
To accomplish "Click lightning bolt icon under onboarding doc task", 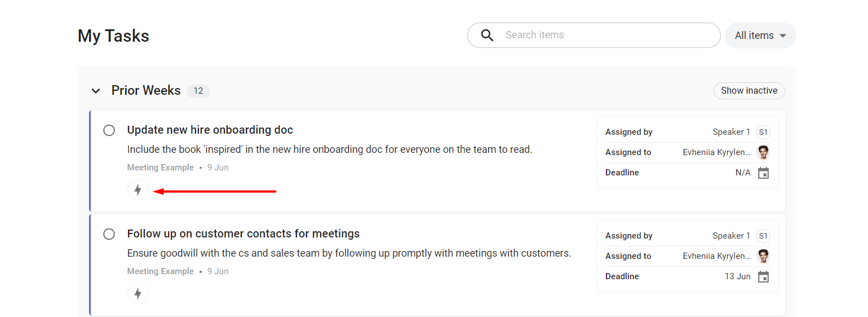I will coord(138,190).
